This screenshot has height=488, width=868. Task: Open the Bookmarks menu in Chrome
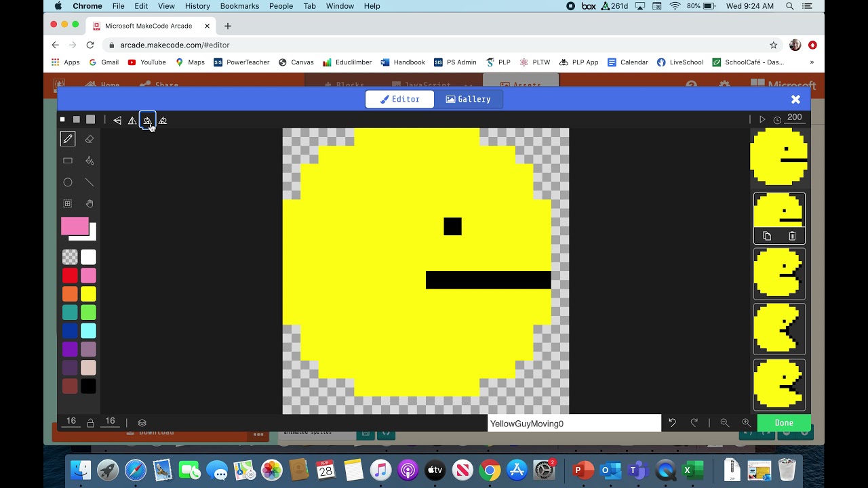239,6
